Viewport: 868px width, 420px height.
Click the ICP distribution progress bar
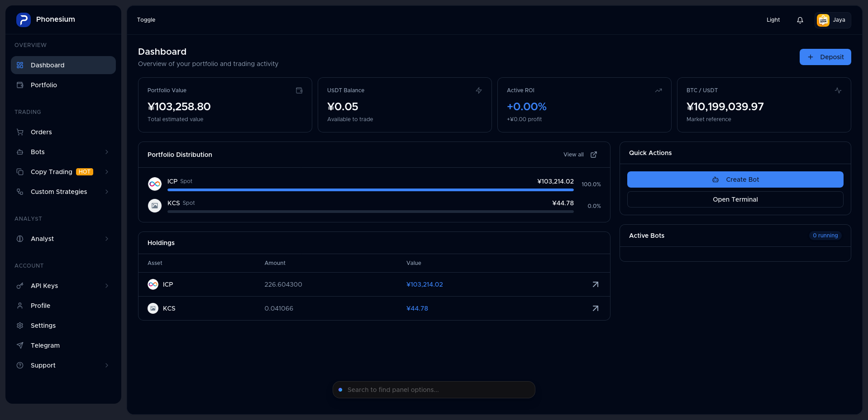370,190
